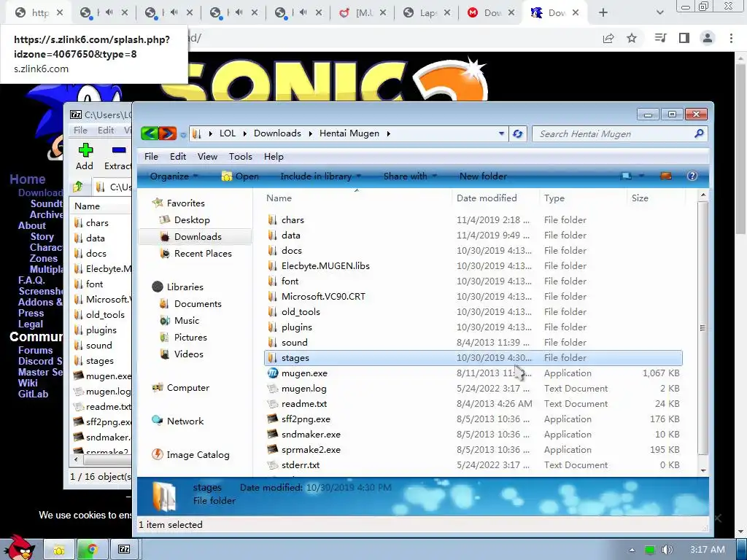This screenshot has height=560, width=747.
Task: Open Chrome from the taskbar
Action: 92,550
